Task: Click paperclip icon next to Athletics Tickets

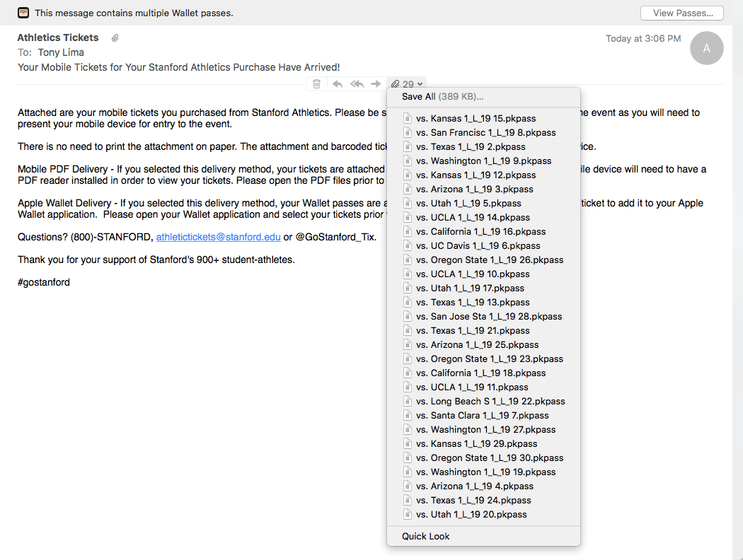Action: point(115,38)
